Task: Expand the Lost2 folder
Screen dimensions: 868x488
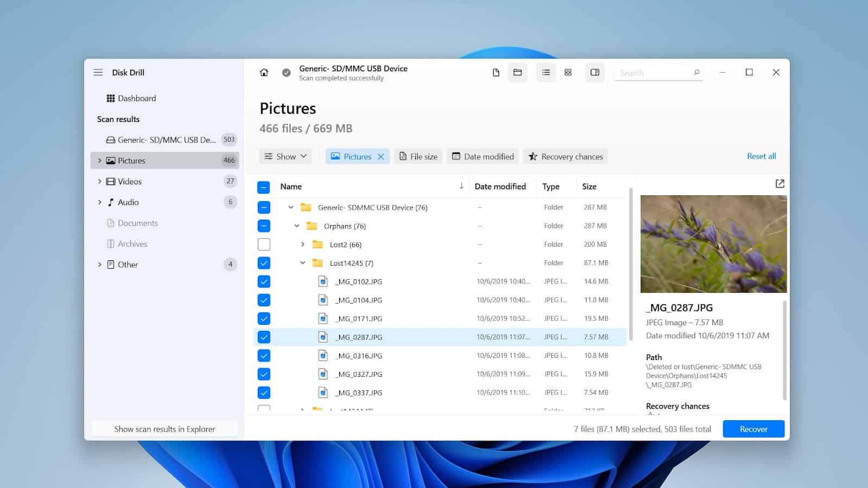Action: 303,244
